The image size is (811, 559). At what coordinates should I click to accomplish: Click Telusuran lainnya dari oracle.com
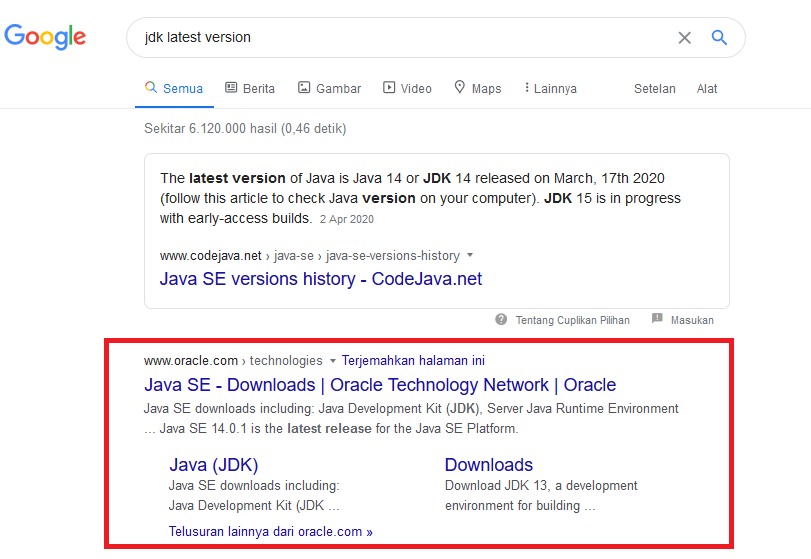tap(271, 532)
